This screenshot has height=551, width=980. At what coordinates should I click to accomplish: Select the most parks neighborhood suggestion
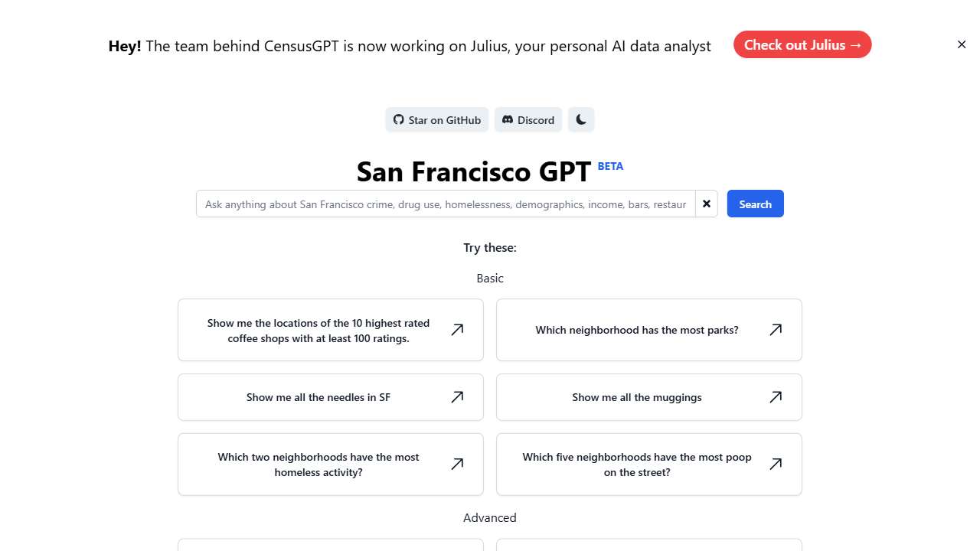click(636, 329)
